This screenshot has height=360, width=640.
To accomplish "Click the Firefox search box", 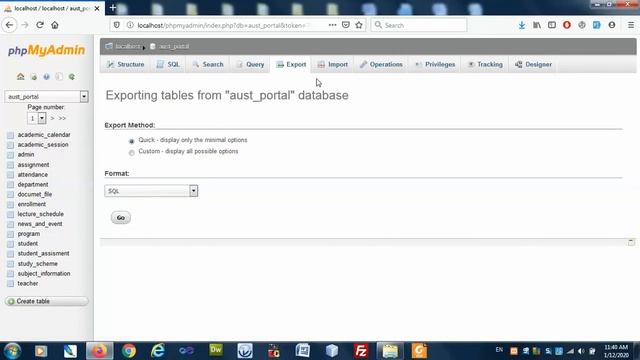I will click(418, 25).
